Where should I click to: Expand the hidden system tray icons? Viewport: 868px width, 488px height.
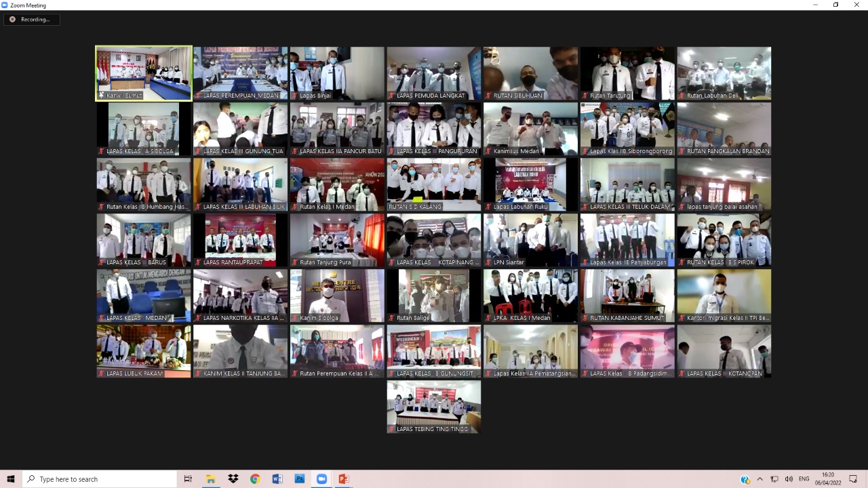pyautogui.click(x=760, y=479)
